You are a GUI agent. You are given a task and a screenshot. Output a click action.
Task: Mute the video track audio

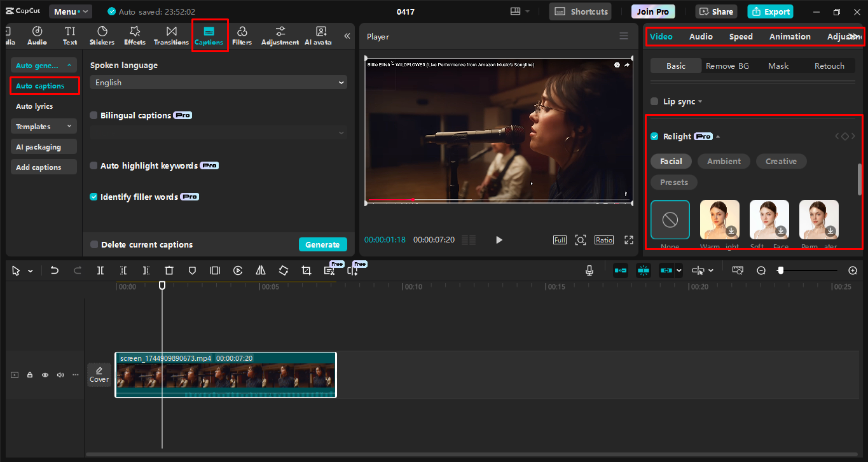tap(60, 375)
